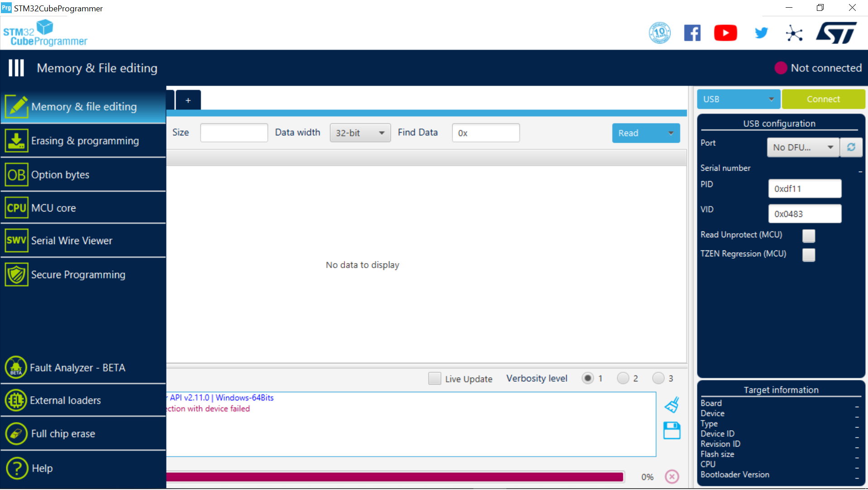868x490 pixels.
Task: Click 'connection with device failed' log line
Action: coord(208,408)
